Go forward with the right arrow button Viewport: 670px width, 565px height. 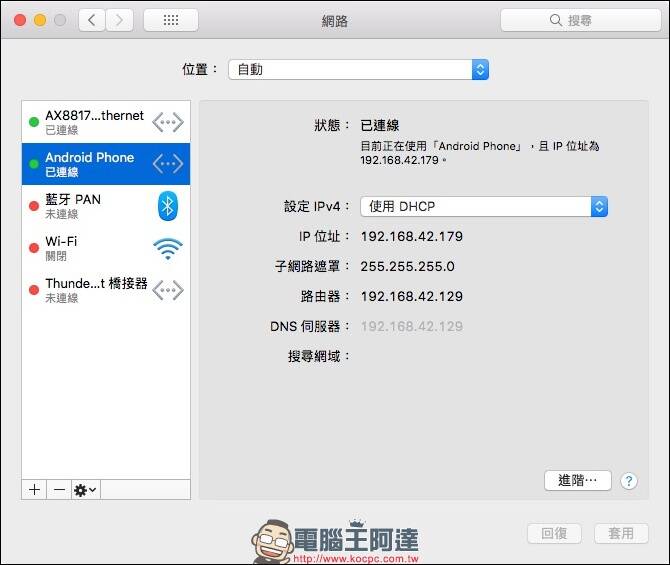point(119,20)
